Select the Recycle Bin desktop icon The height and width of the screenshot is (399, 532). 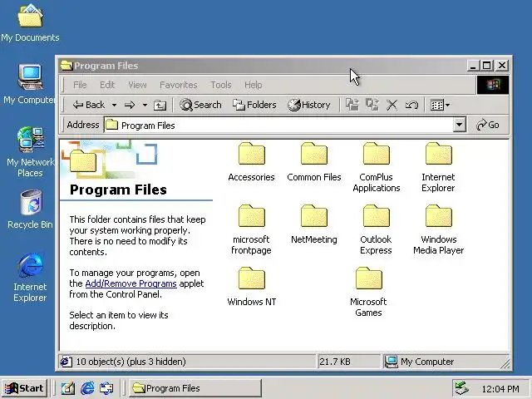point(30,209)
